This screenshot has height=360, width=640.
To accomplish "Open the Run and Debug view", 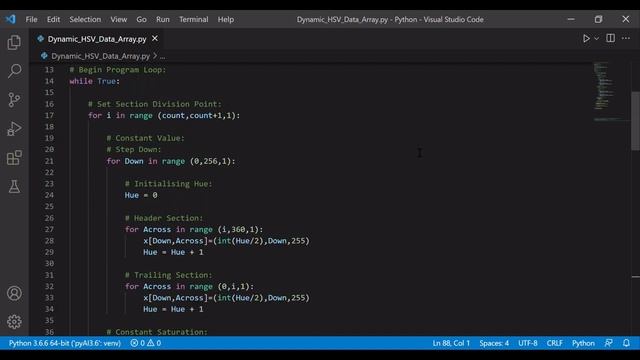I will tap(14, 129).
